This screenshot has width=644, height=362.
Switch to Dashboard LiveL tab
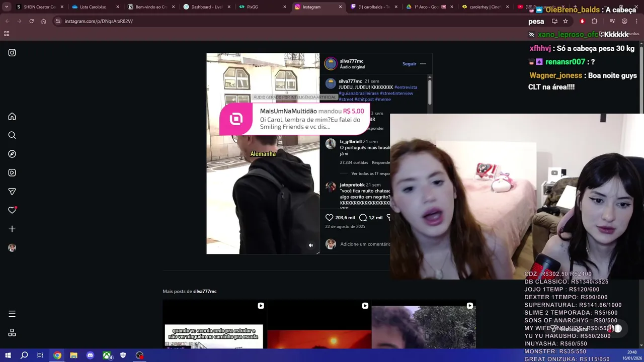pos(206,7)
